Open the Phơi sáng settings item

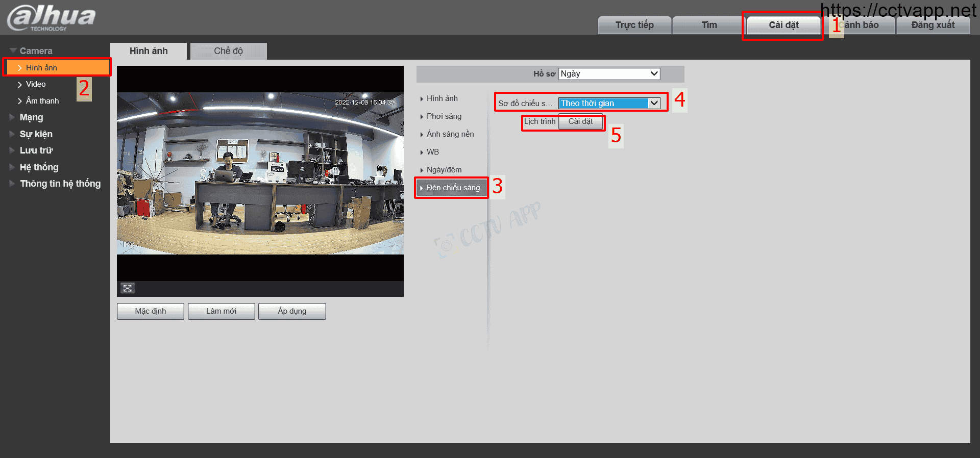tap(444, 116)
